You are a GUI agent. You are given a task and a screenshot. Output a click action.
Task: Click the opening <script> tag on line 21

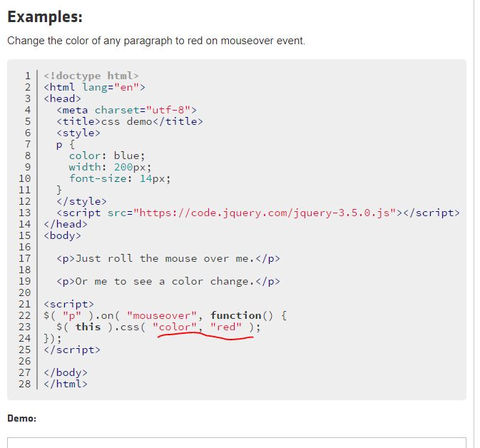[x=69, y=304]
